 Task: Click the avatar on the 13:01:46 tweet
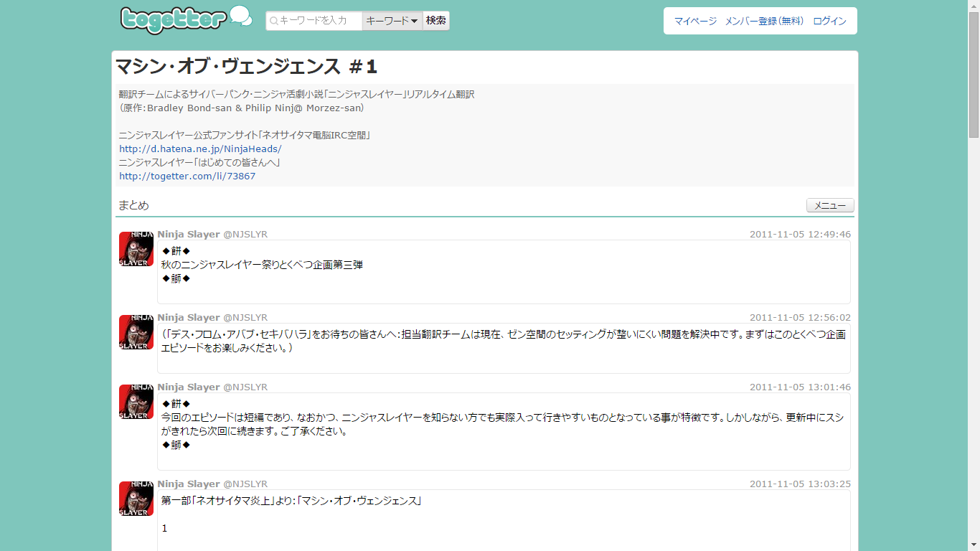coord(136,401)
